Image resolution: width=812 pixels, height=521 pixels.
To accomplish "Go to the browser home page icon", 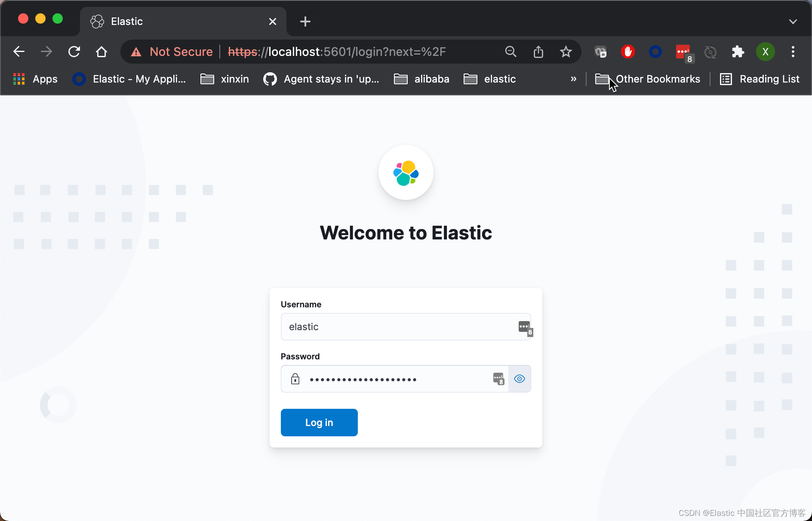I will coord(101,52).
